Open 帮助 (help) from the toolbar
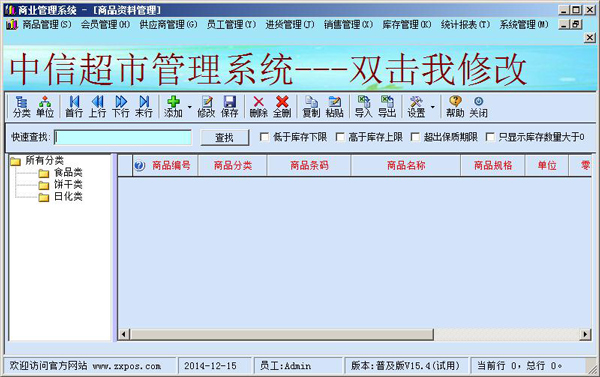This screenshot has height=377, width=600. [x=455, y=106]
